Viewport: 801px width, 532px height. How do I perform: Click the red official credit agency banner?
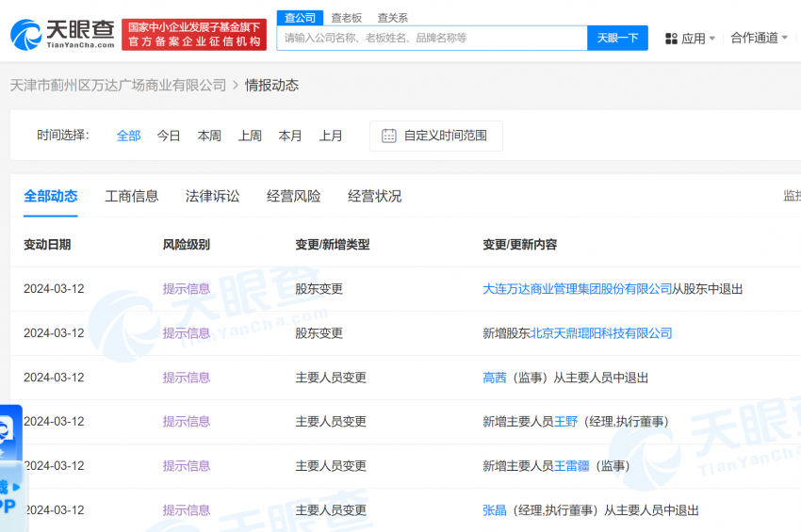tap(194, 35)
